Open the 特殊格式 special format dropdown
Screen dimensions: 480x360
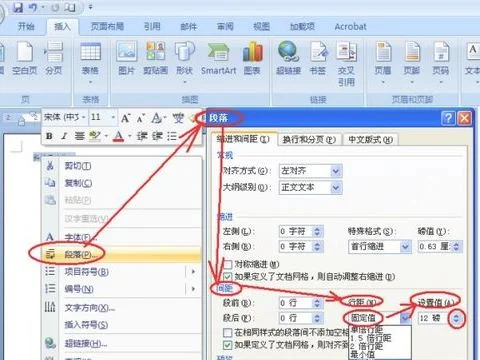[405, 247]
